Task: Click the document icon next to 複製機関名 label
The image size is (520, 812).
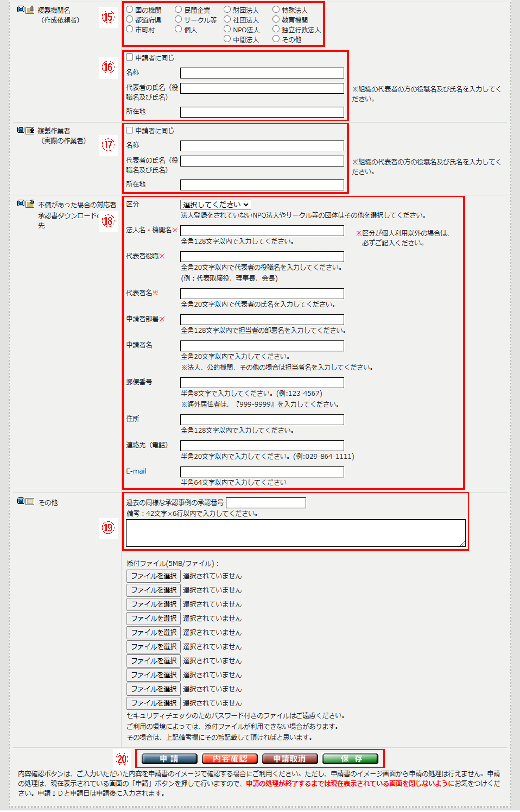Action: pyautogui.click(x=30, y=9)
